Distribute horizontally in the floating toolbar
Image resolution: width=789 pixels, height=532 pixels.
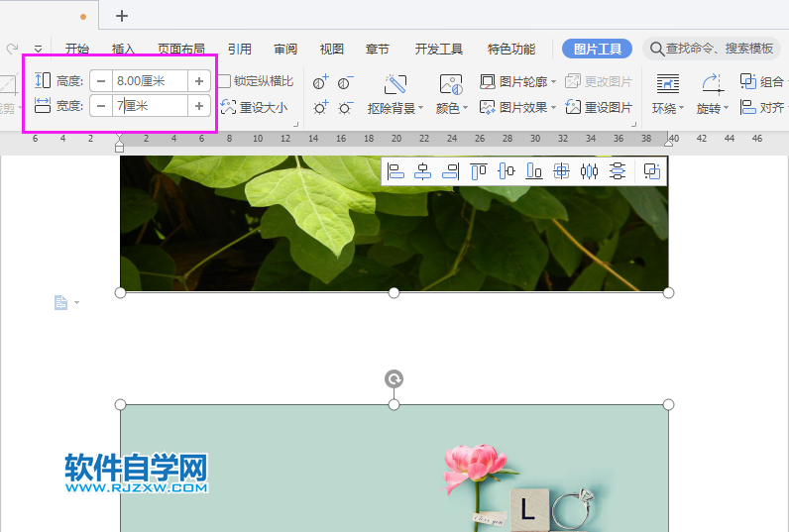(x=589, y=171)
